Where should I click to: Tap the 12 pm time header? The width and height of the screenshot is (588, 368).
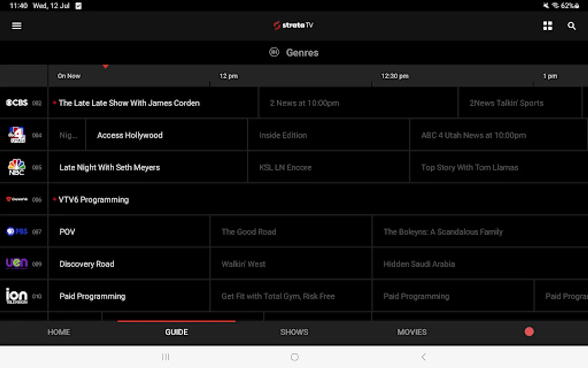[228, 76]
